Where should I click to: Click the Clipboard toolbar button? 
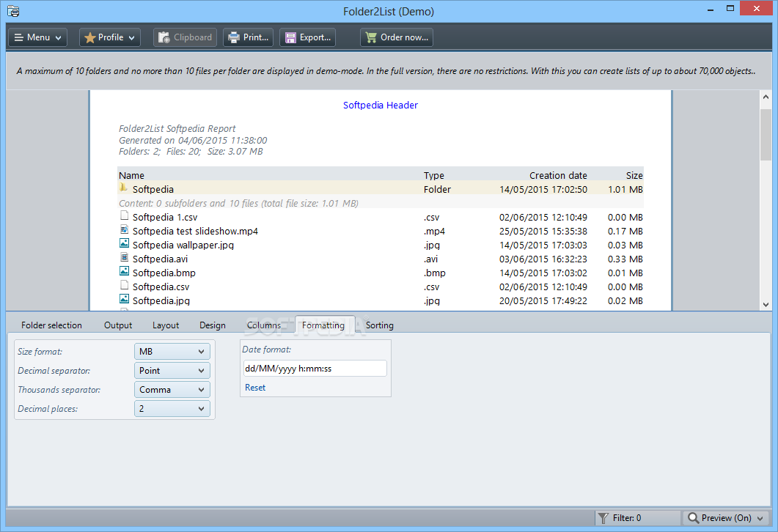tap(185, 37)
